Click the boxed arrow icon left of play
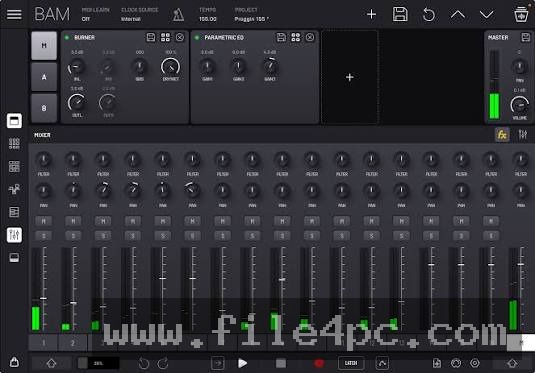The width and height of the screenshot is (535, 373). (x=218, y=363)
